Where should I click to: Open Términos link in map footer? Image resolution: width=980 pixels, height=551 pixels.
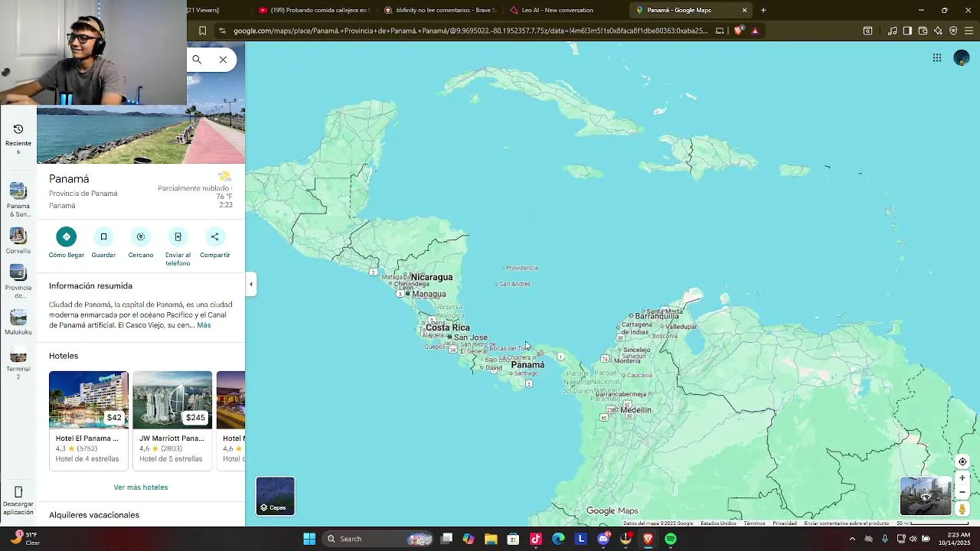click(x=754, y=523)
